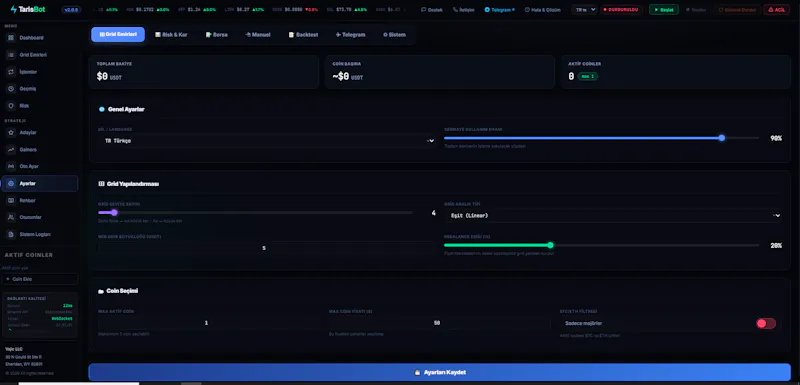The height and width of the screenshot is (385, 800).
Task: Click the Adaylar sidebar star icon
Action: 11,133
